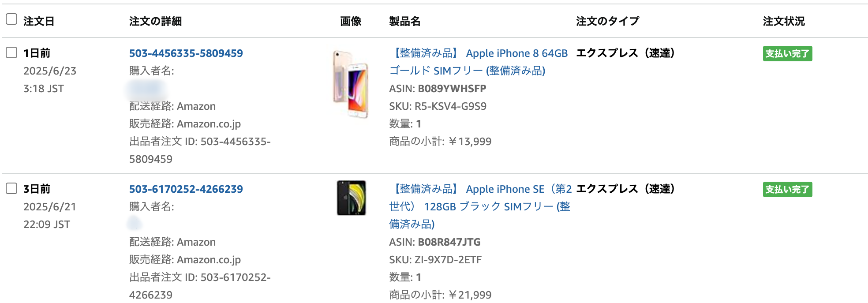868x303 pixels.
Task: Click the 注文日 column header
Action: point(39,21)
